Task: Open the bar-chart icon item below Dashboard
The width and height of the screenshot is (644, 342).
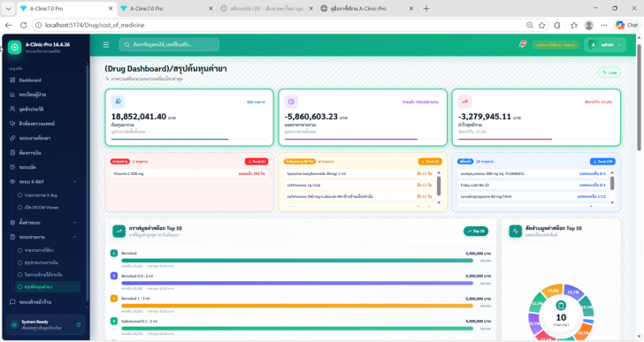Action: (x=28, y=95)
